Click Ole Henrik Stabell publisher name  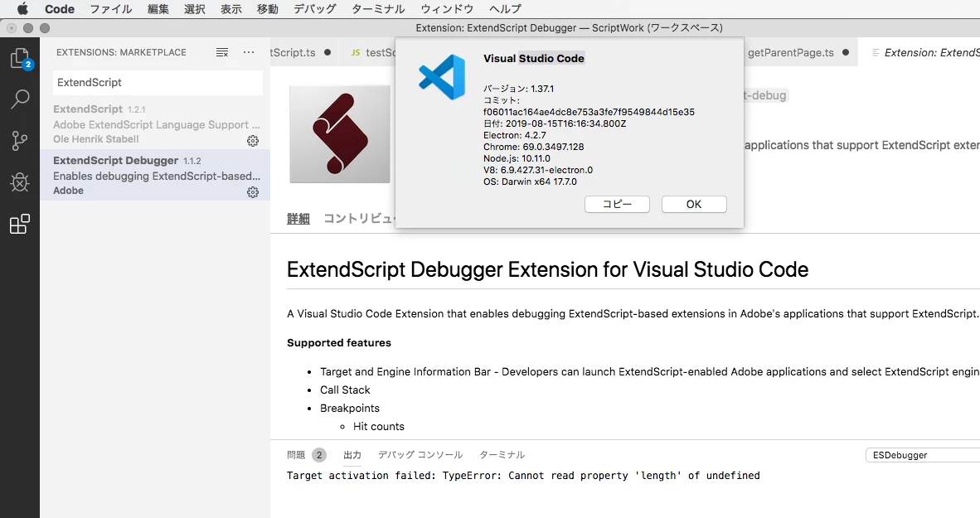pyautogui.click(x=95, y=139)
